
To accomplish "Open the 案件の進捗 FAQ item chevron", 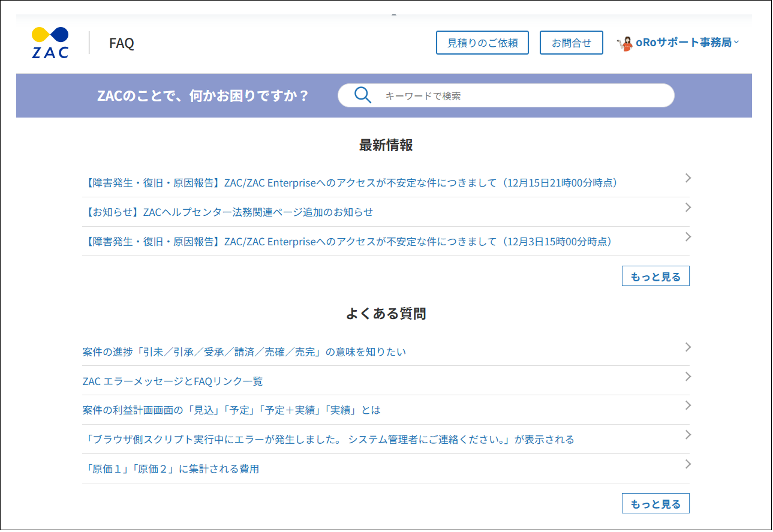I will tap(687, 347).
